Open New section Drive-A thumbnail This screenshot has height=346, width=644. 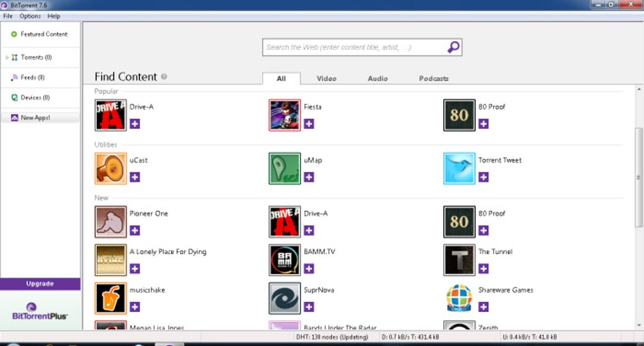[x=285, y=222]
